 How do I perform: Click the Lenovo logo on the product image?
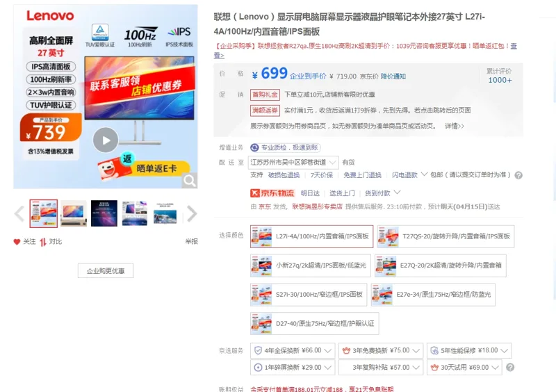click(x=50, y=15)
